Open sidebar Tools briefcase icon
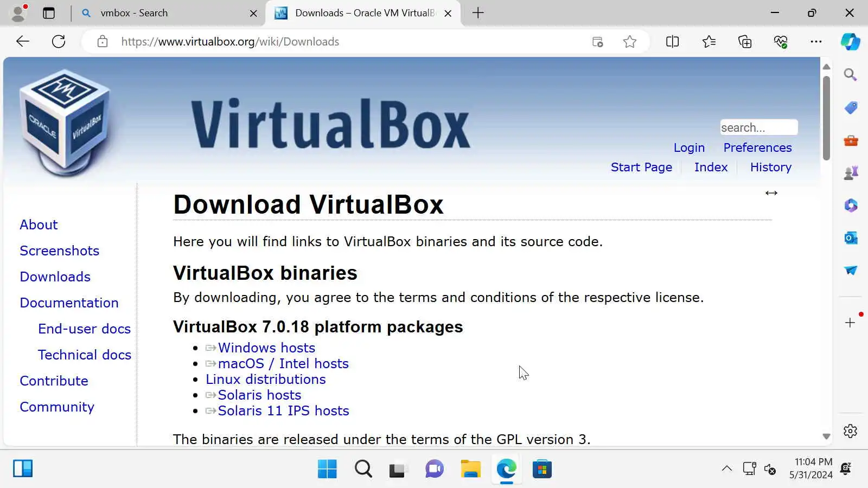Viewport: 868px width, 488px height. [851, 140]
